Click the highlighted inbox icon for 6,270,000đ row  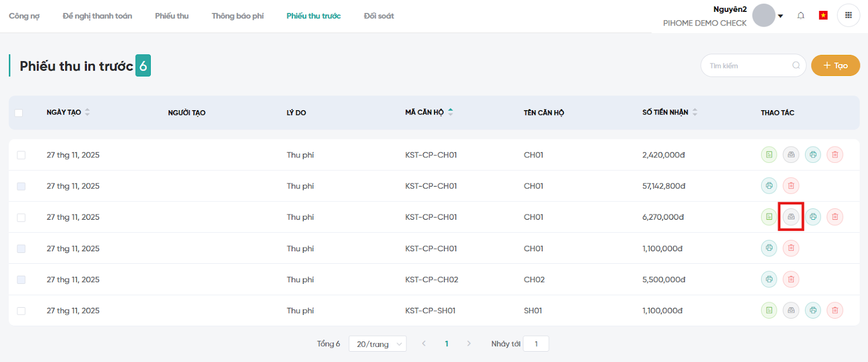(791, 217)
